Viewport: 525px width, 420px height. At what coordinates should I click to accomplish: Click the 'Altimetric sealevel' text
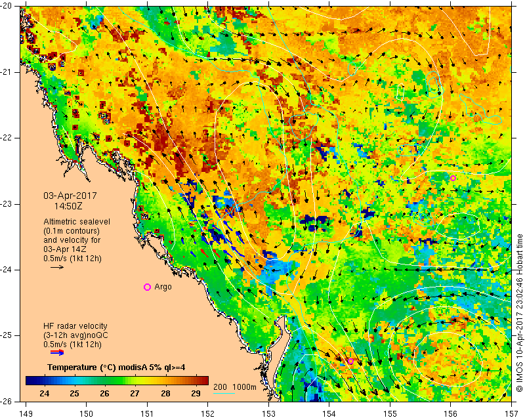[x=77, y=222]
